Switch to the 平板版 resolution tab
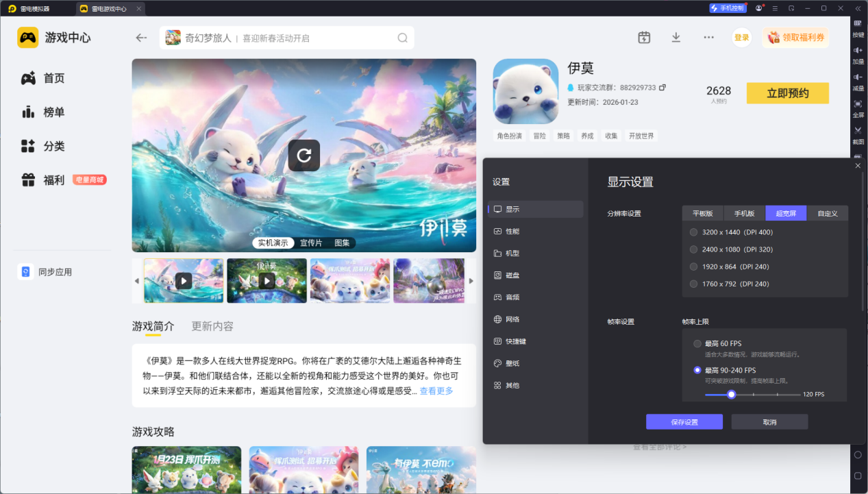868x494 pixels. (x=702, y=213)
